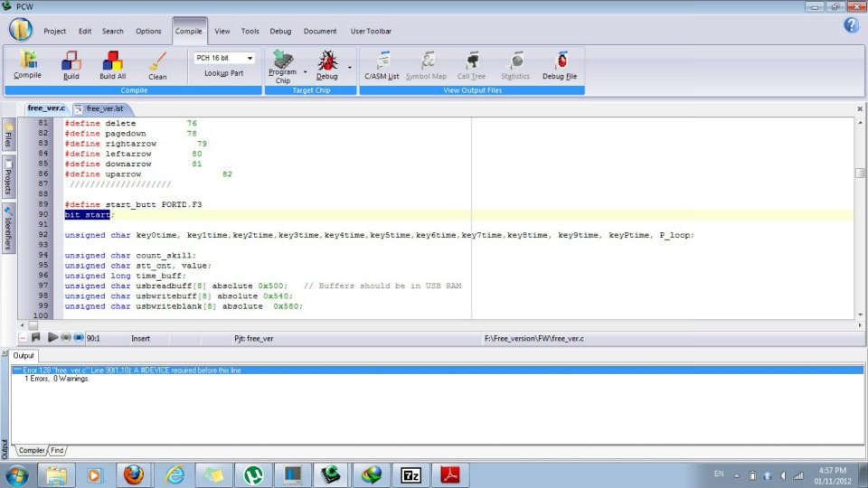Switch to the Find tab in Output
Viewport: 868px width, 488px height.
point(57,450)
